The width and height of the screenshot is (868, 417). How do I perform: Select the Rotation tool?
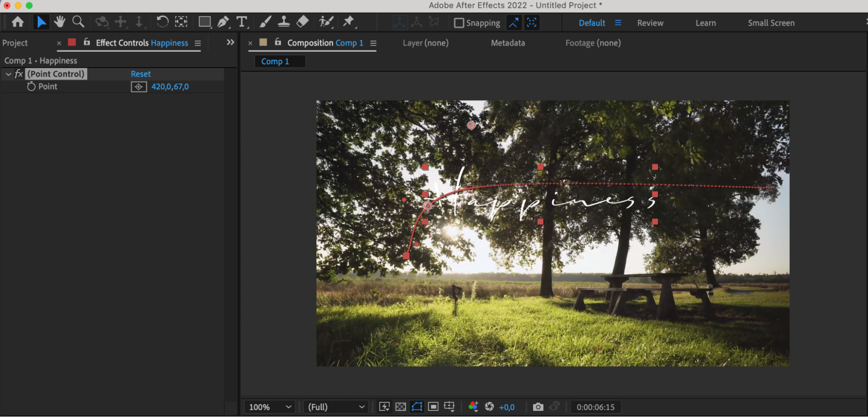coord(162,22)
